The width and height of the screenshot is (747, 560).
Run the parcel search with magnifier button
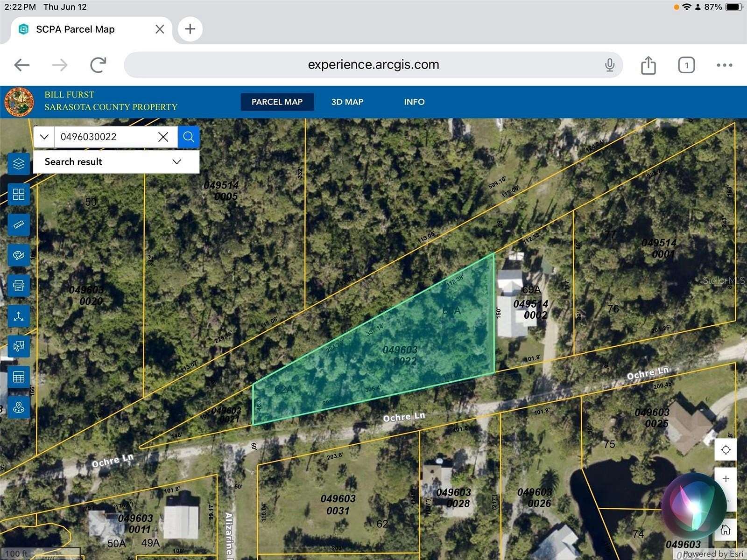pos(189,136)
